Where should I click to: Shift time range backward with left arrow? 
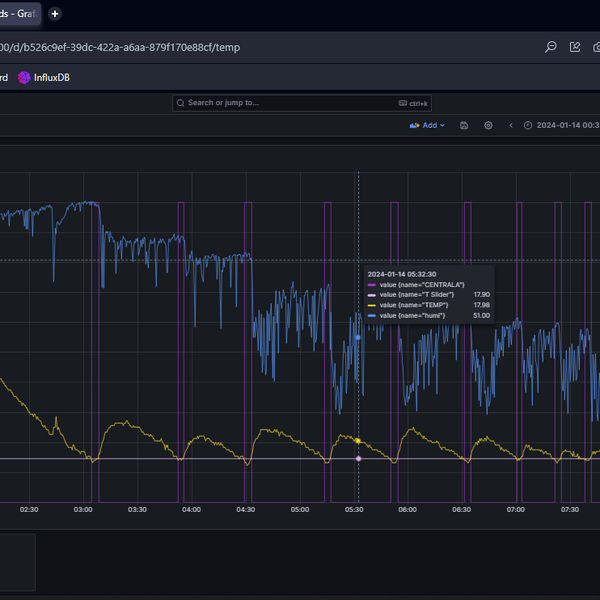pos(511,126)
